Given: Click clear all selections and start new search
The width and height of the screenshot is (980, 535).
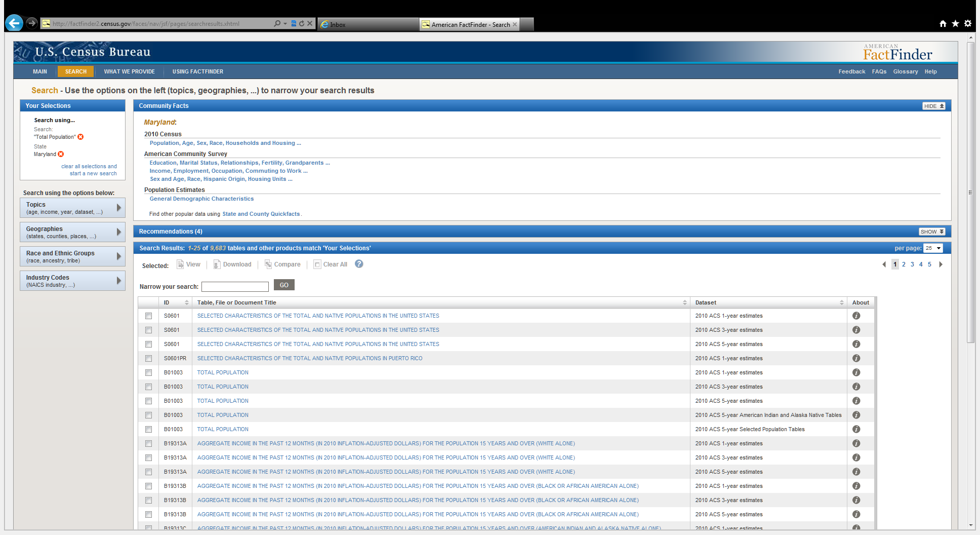Looking at the screenshot, I should pos(89,170).
